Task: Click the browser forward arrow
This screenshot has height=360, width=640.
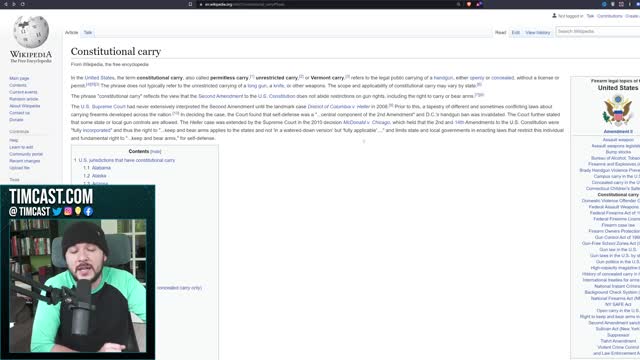Action: (x=14, y=4)
